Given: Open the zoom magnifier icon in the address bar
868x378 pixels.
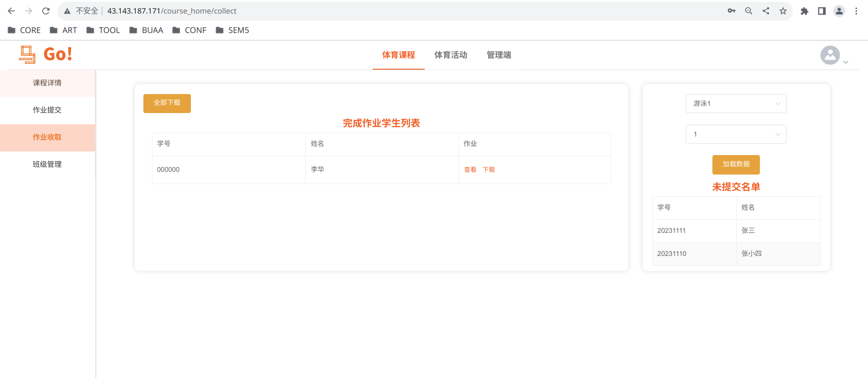Looking at the screenshot, I should pos(749,11).
